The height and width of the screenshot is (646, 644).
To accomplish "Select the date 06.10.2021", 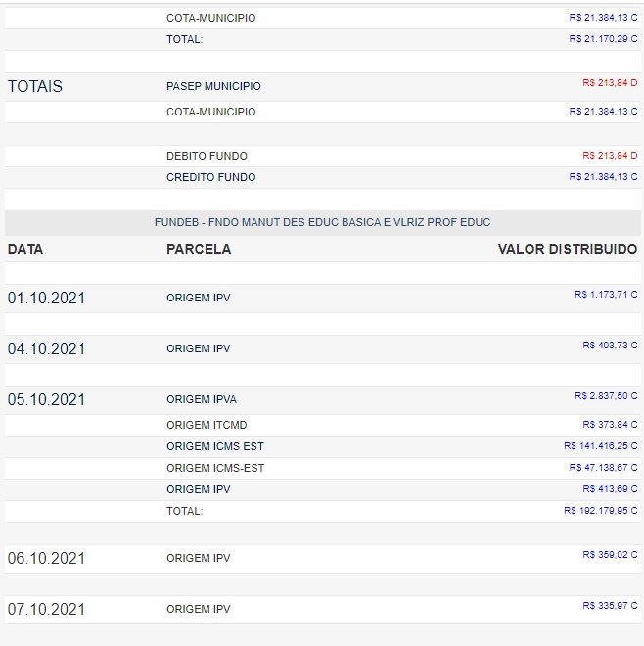I will tap(46, 558).
